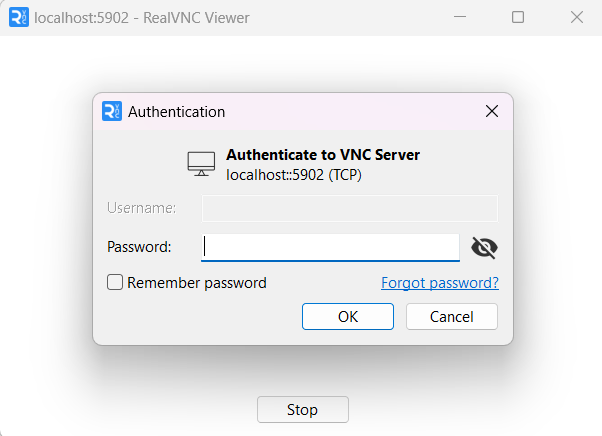Focus the Password input field
Image resolution: width=602 pixels, height=436 pixels.
coord(331,248)
